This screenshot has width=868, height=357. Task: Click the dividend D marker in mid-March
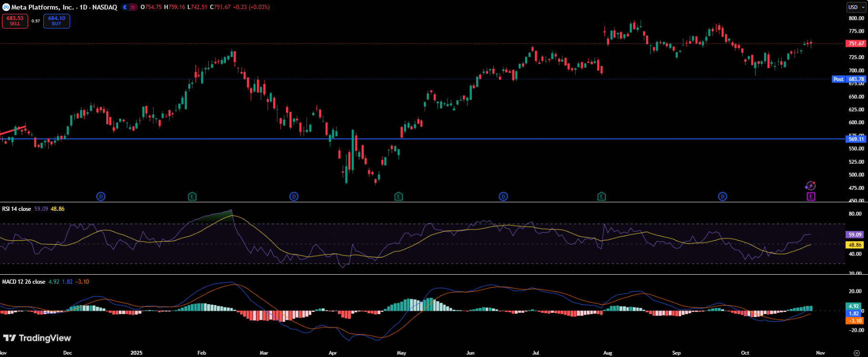point(294,197)
